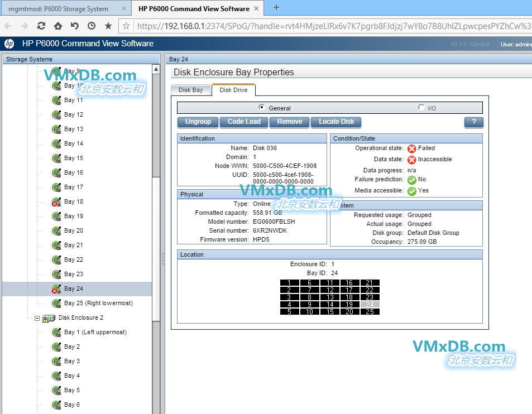Click the Code Load button
This screenshot has height=414, width=532.
pyautogui.click(x=244, y=122)
